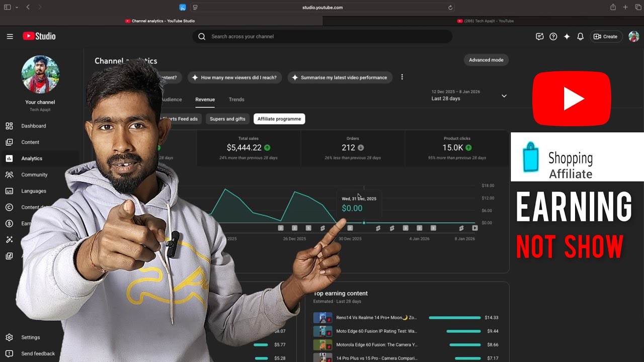644x362 pixels.
Task: Click the $14.33 earnings value
Action: 492,318
